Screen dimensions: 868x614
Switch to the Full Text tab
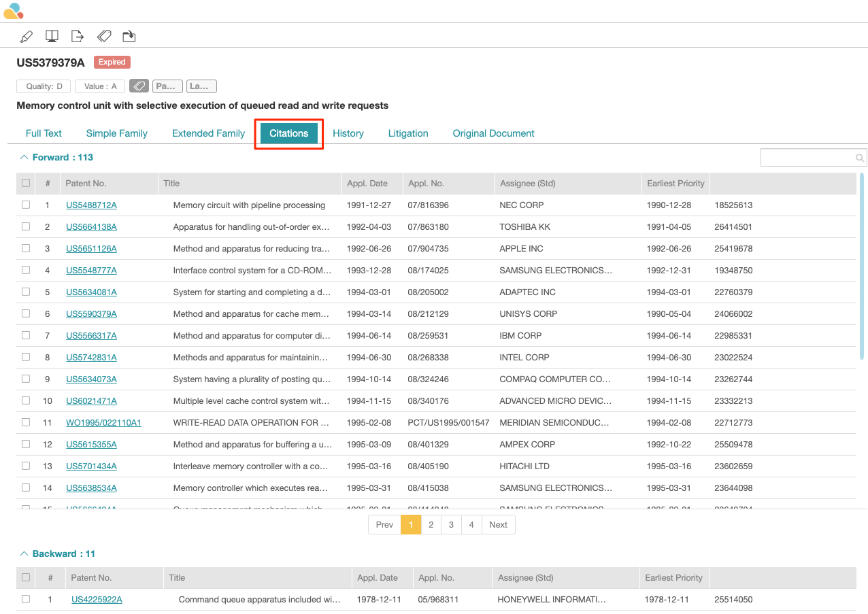(x=44, y=133)
